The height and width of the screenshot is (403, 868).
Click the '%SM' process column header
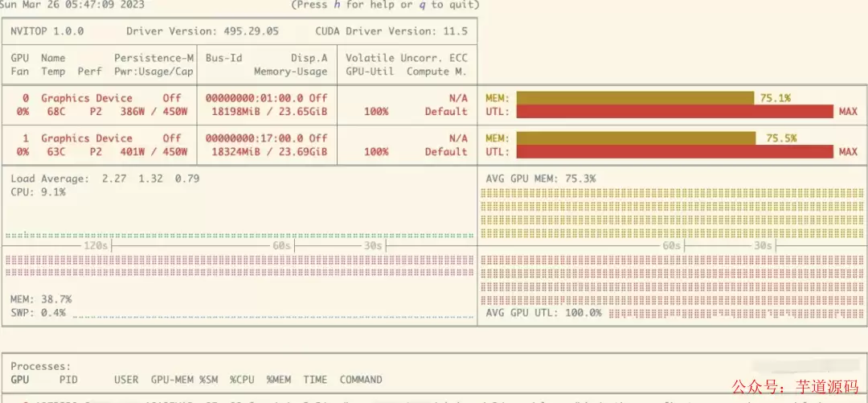pyautogui.click(x=209, y=380)
